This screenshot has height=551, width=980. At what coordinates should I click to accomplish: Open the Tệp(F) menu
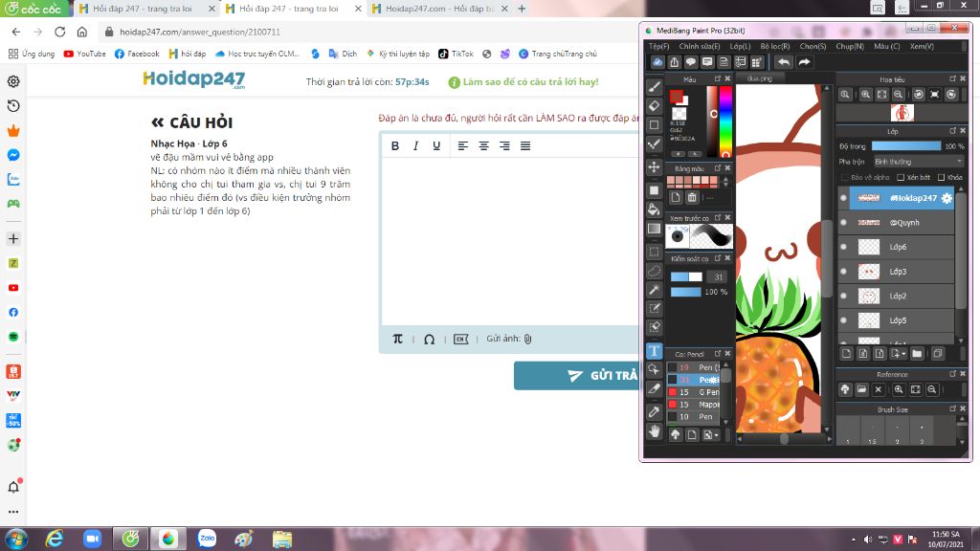[658, 46]
